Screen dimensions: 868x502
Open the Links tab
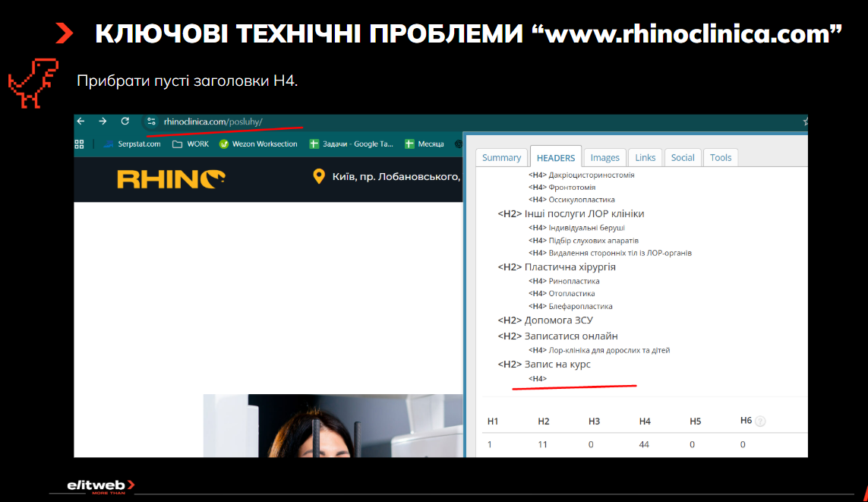[x=645, y=158]
